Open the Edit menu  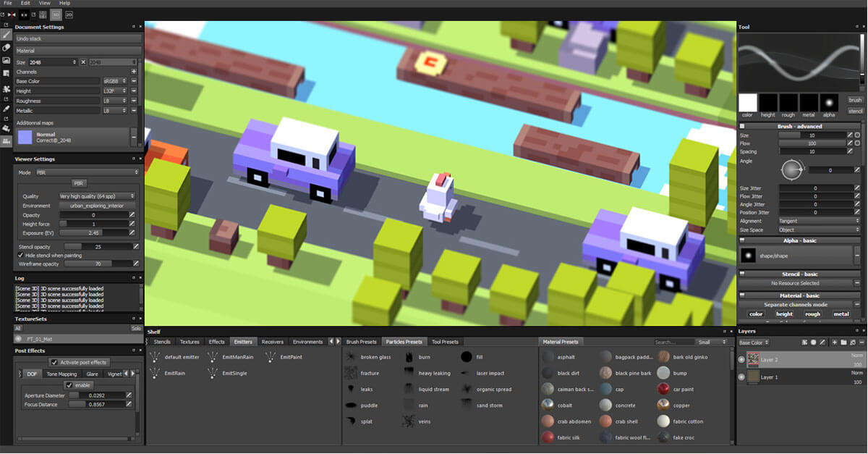pos(25,3)
